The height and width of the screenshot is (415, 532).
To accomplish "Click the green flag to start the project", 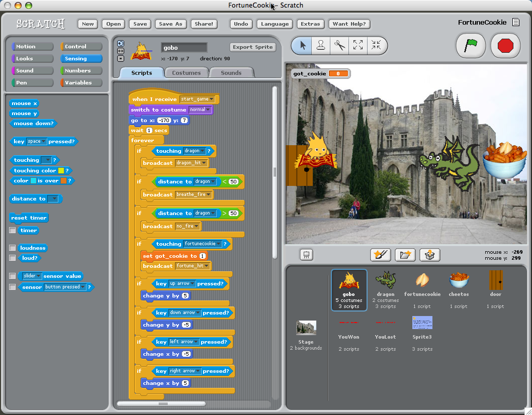I will (470, 46).
